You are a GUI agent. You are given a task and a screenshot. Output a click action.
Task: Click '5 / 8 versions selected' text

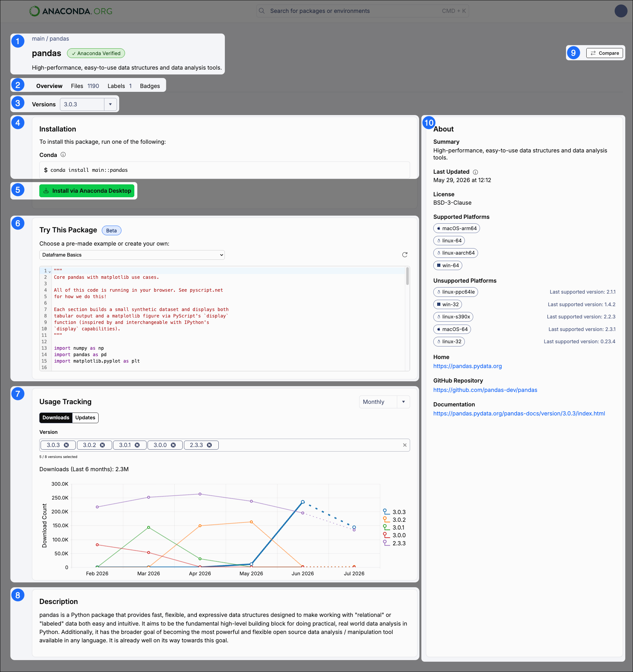coord(58,457)
